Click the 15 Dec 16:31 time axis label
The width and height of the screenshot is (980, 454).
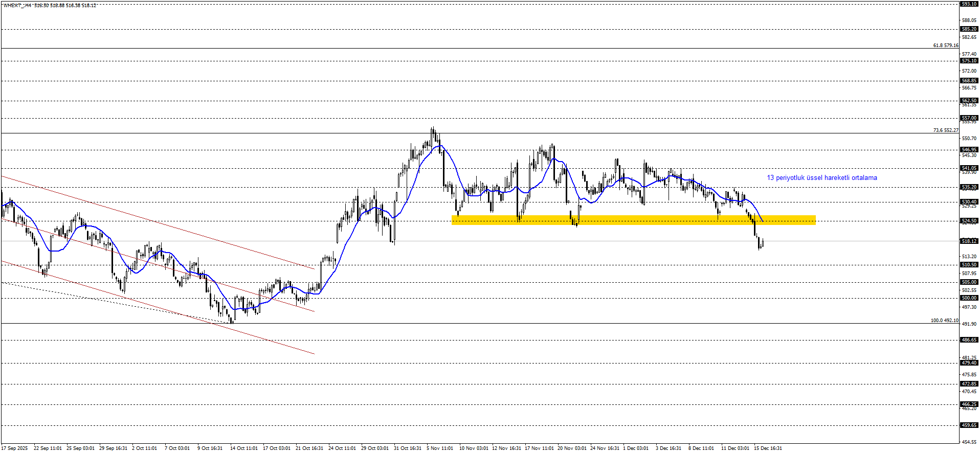tap(768, 448)
